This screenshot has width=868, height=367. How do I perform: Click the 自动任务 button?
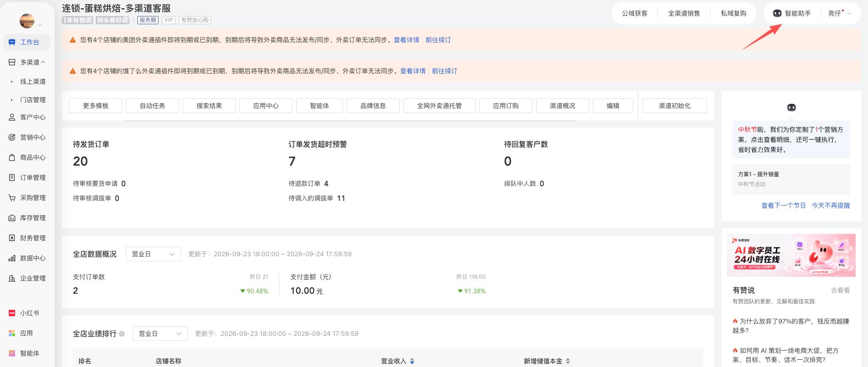point(152,106)
